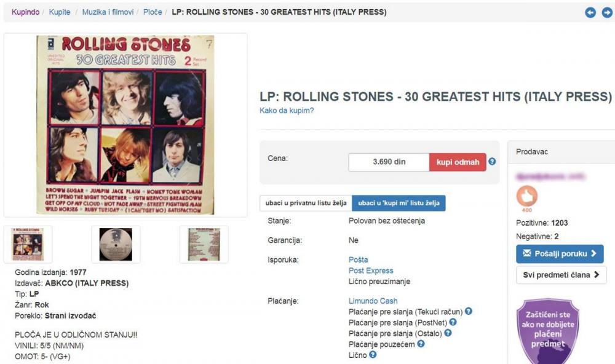
Task: Click info icon next to Tekući račun
Action: point(469,312)
